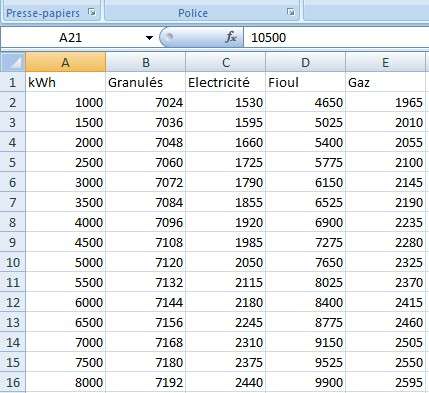Open the Name Box dropdown arrow
This screenshot has height=393, width=429.
click(149, 38)
